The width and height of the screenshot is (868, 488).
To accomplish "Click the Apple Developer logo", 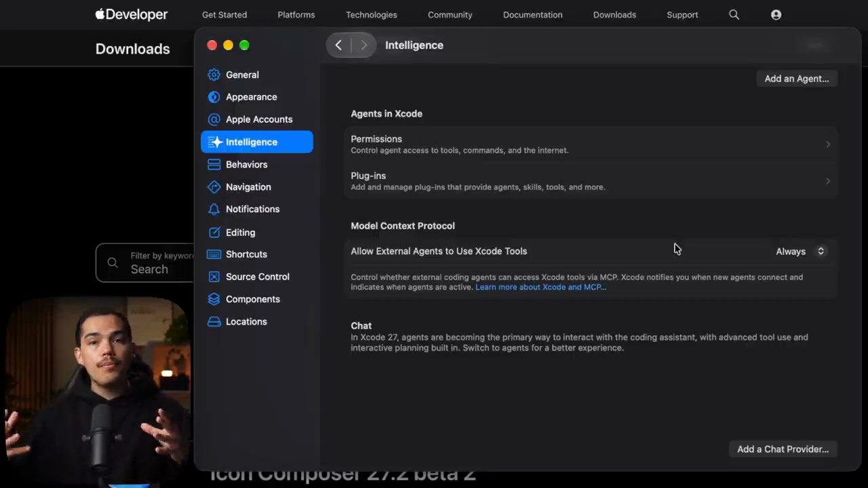I will (132, 14).
